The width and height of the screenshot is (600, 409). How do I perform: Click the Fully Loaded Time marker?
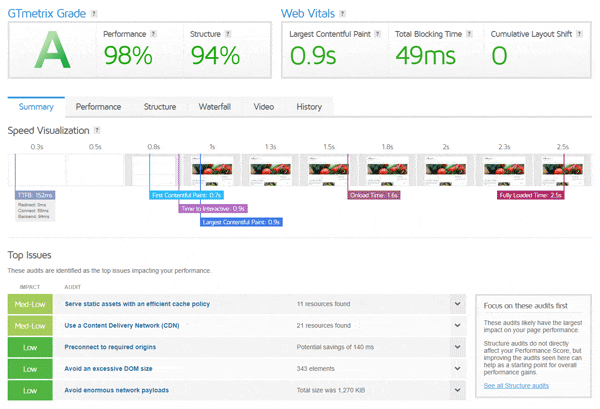pos(530,195)
